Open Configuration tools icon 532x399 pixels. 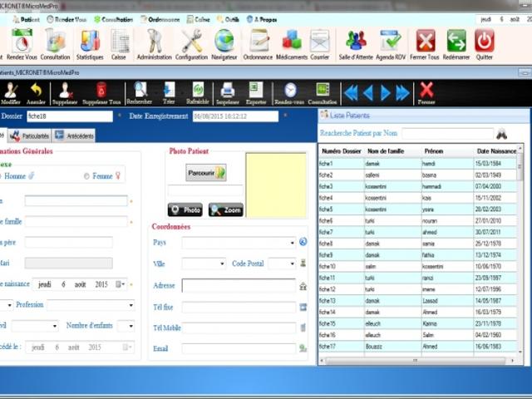(x=191, y=44)
